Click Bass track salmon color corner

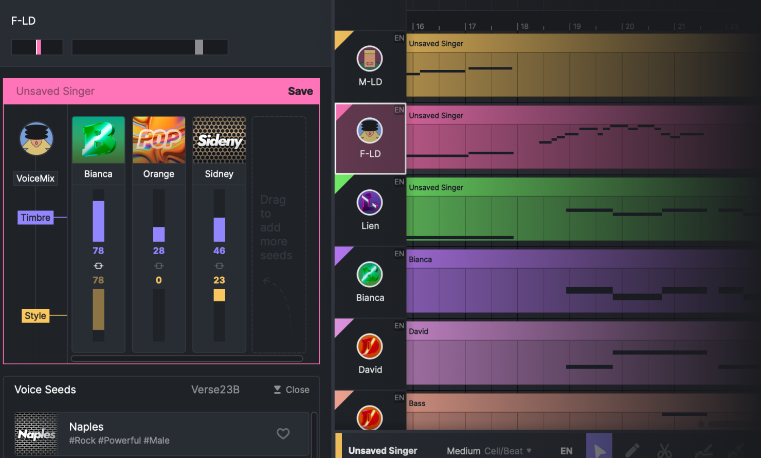[x=342, y=397]
